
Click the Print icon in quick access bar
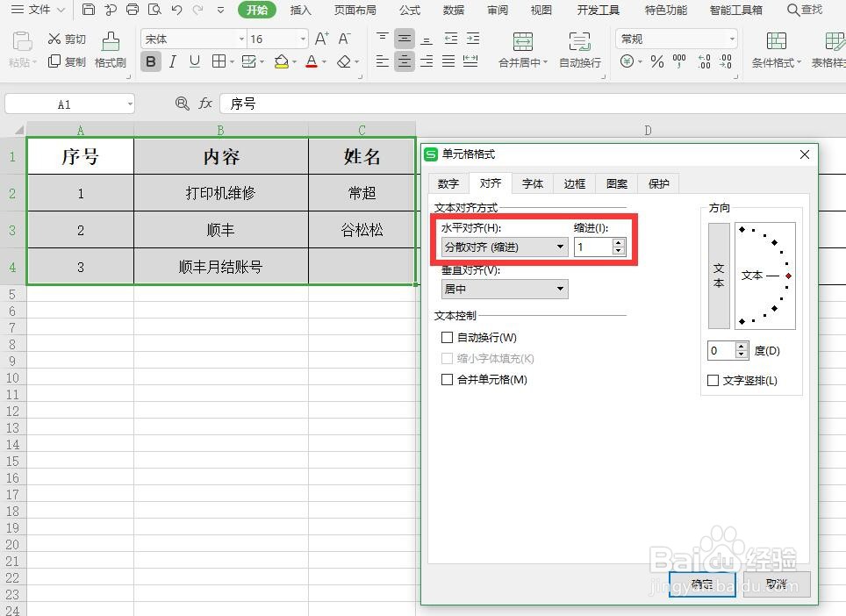(x=132, y=10)
